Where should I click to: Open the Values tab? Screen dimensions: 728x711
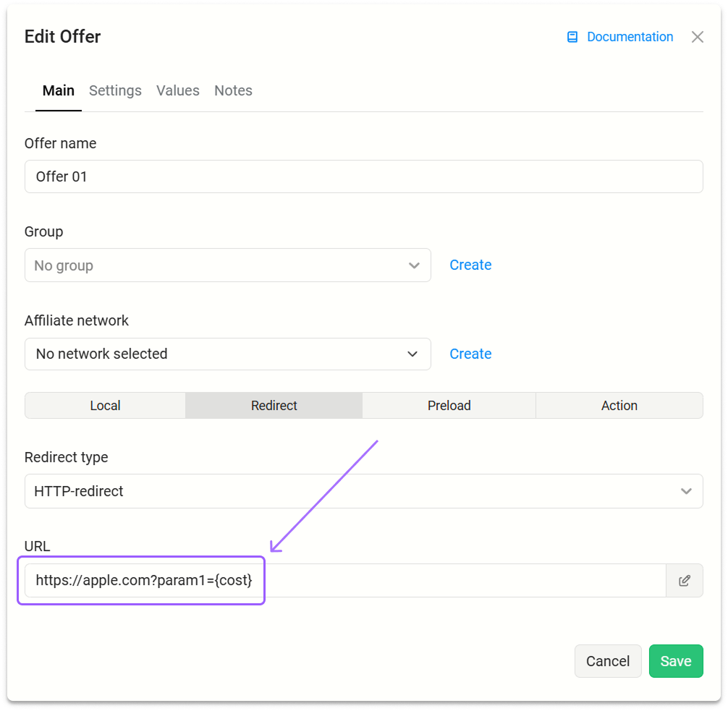pos(178,90)
